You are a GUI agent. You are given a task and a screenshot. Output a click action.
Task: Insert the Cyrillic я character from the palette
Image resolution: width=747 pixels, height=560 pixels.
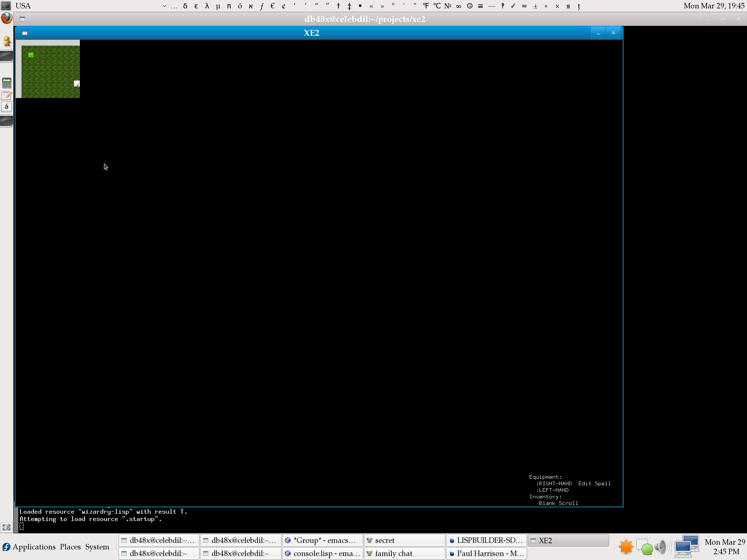click(x=568, y=6)
